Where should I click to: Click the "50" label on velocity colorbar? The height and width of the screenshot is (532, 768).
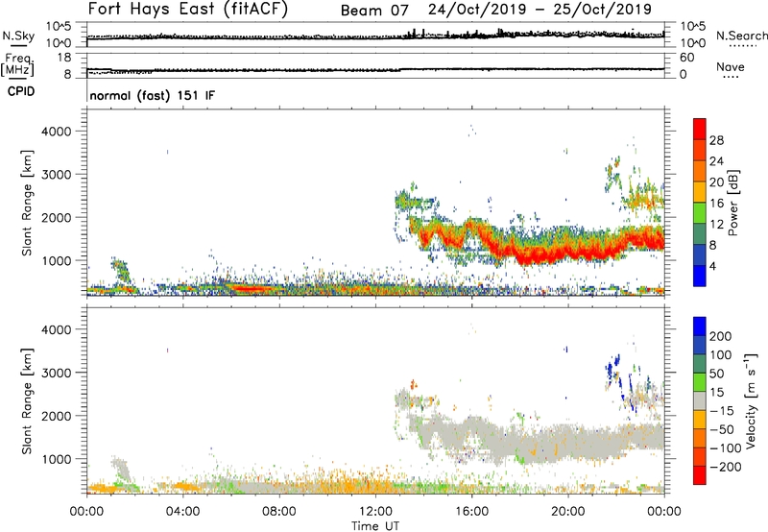pyautogui.click(x=716, y=374)
